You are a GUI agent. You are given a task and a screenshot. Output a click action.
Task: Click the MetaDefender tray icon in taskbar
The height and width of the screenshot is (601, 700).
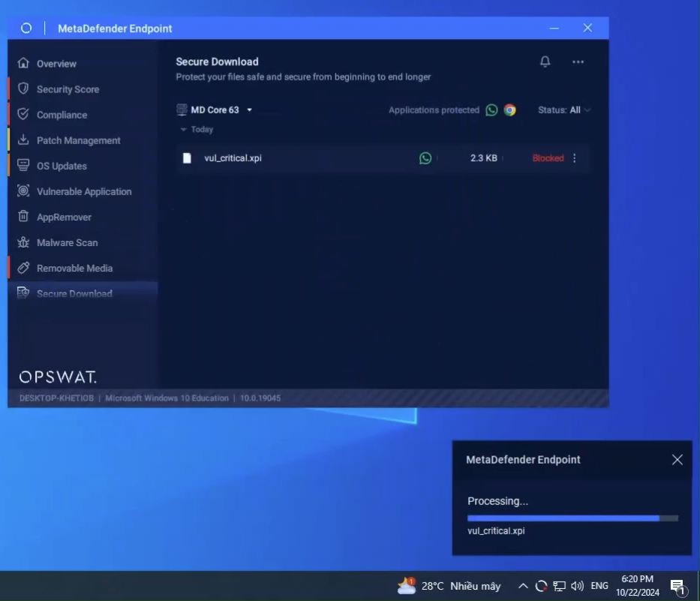[x=541, y=586]
